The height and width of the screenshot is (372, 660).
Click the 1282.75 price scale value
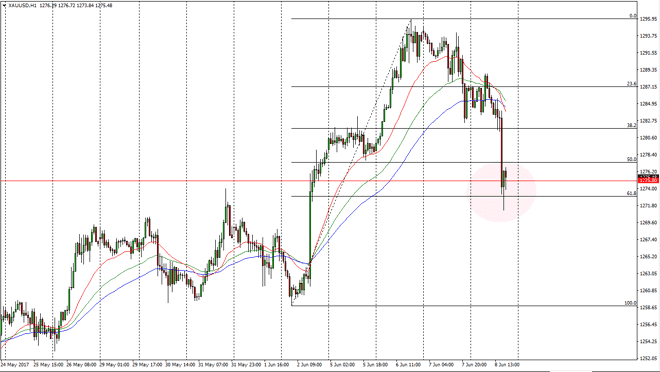pos(649,121)
